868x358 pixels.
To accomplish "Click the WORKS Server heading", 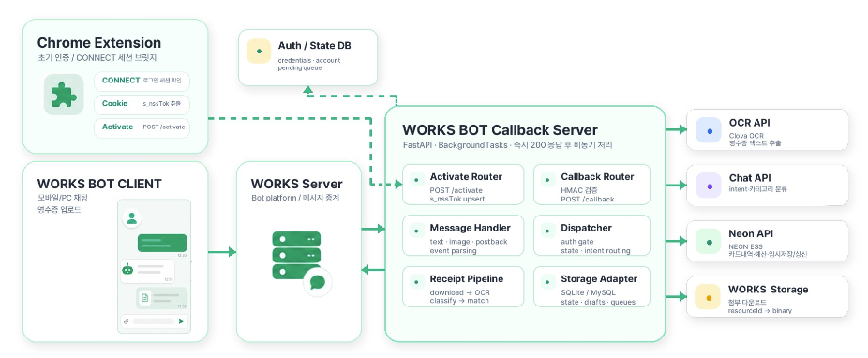I will pos(297,184).
